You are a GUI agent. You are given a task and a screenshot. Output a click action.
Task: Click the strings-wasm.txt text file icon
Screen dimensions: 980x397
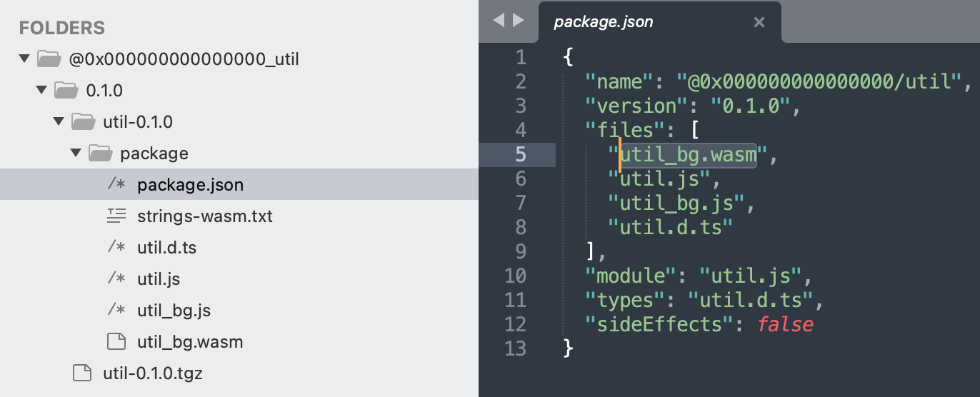tap(116, 216)
